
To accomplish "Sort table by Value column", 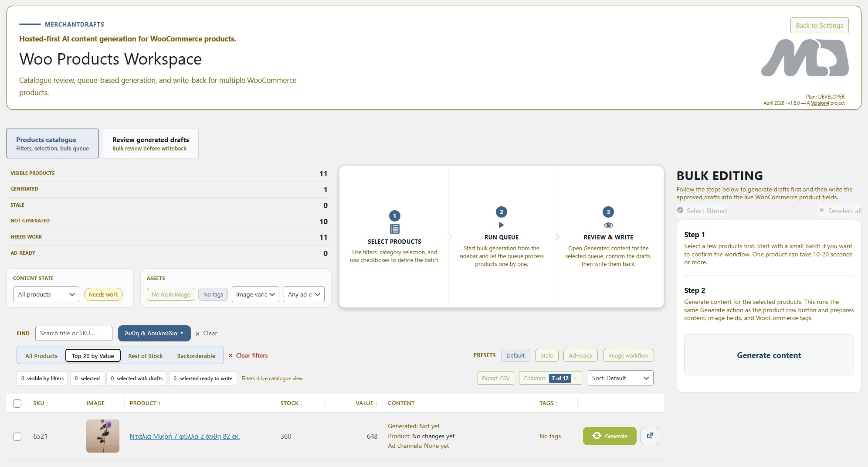I will click(366, 403).
